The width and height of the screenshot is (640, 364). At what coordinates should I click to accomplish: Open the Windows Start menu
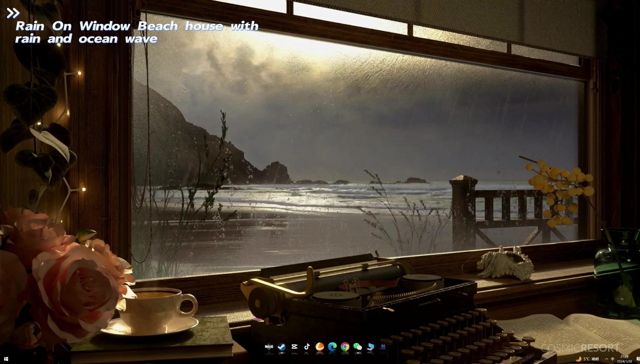(x=6, y=359)
